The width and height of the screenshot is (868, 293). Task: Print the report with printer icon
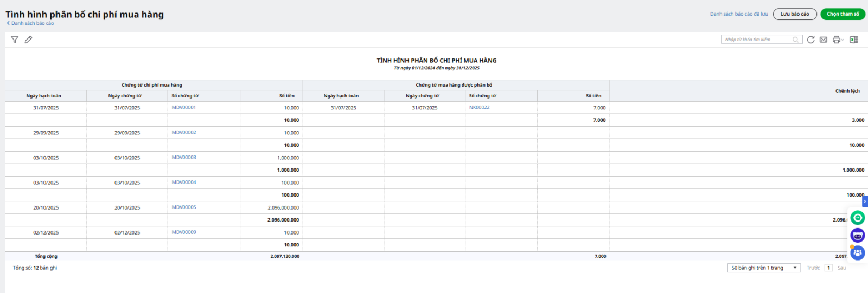tap(836, 40)
